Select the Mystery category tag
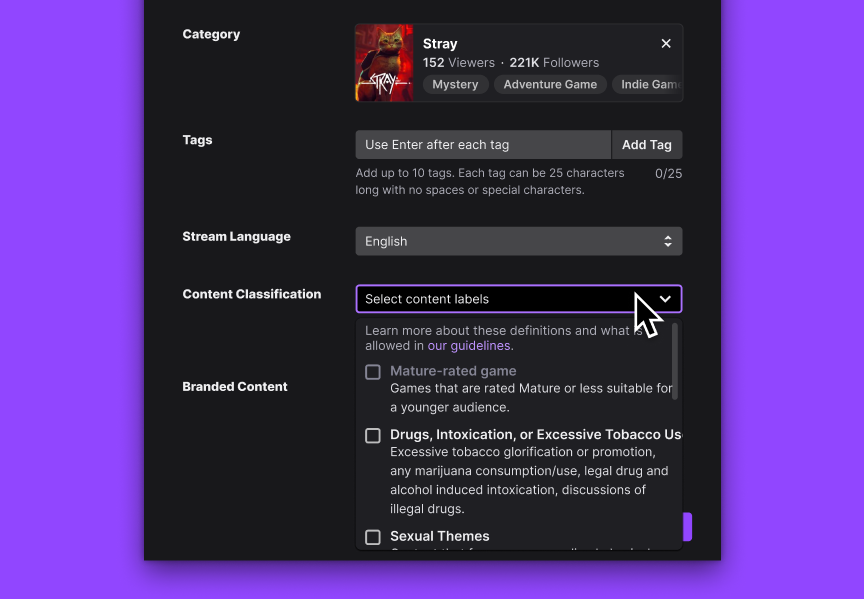This screenshot has width=864, height=599. point(455,85)
